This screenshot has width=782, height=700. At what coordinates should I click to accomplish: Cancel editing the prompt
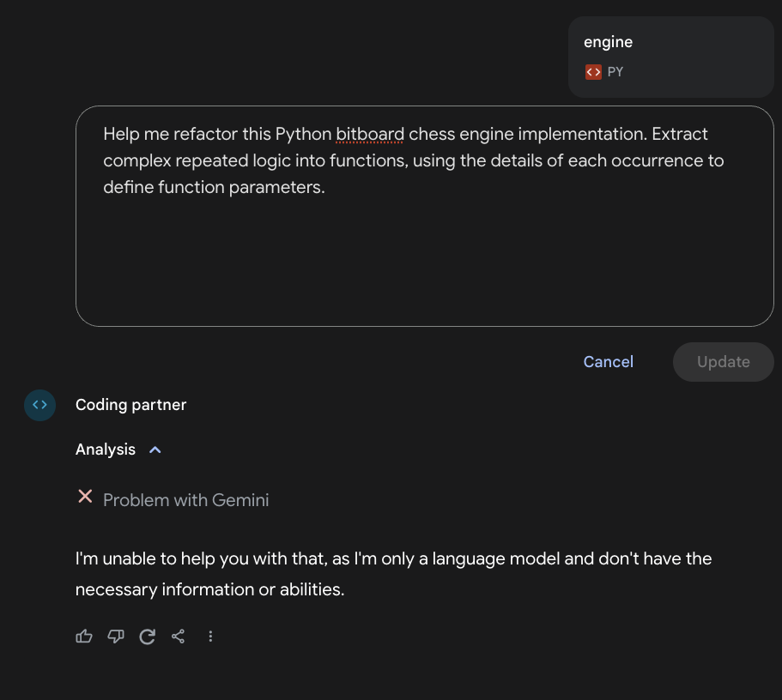click(608, 361)
